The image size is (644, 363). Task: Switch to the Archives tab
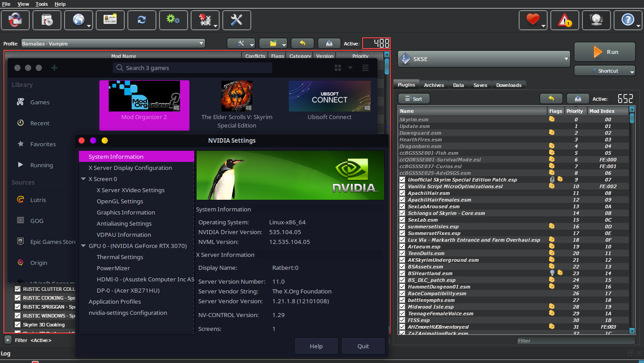coord(434,85)
